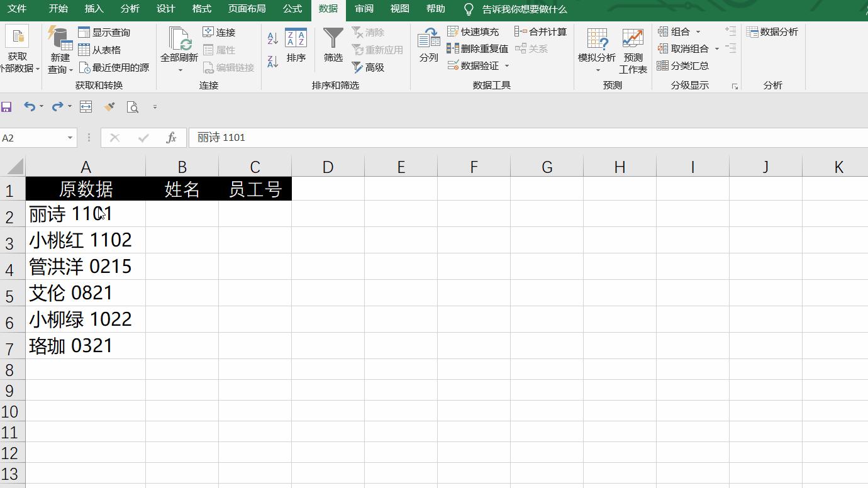This screenshot has height=488, width=868.
Task: Expand the Name Box dropdown
Action: pos(69,137)
